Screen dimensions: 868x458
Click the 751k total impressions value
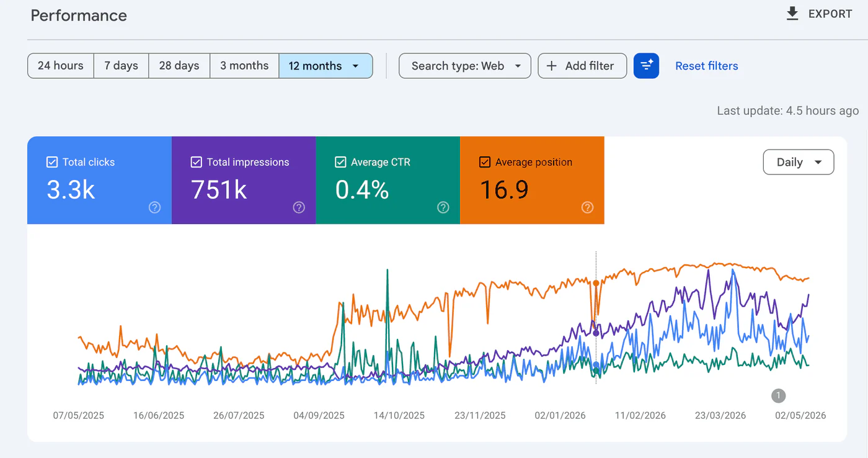[x=219, y=189]
